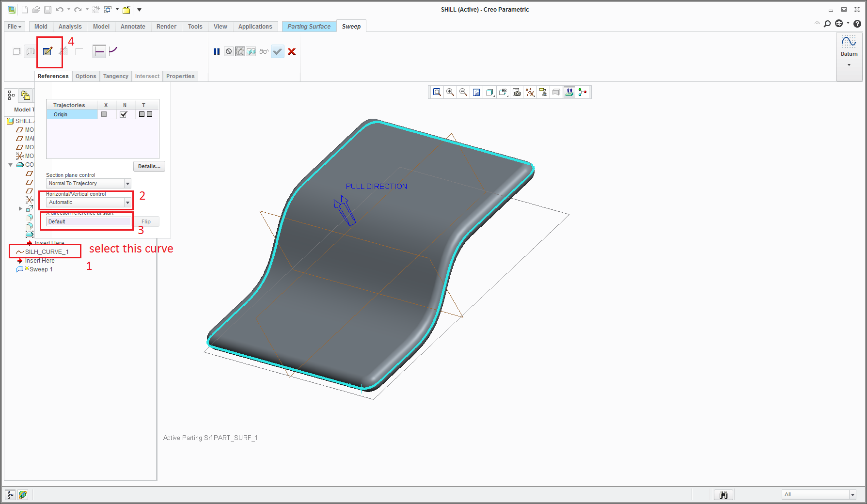Expand the Datum dropdown panel
The image size is (867, 504).
click(849, 65)
